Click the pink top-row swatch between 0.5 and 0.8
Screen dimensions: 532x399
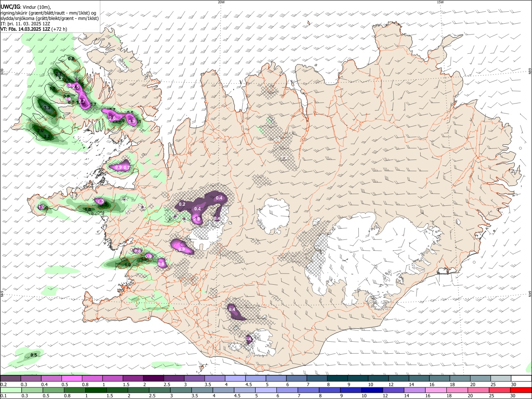(71, 379)
